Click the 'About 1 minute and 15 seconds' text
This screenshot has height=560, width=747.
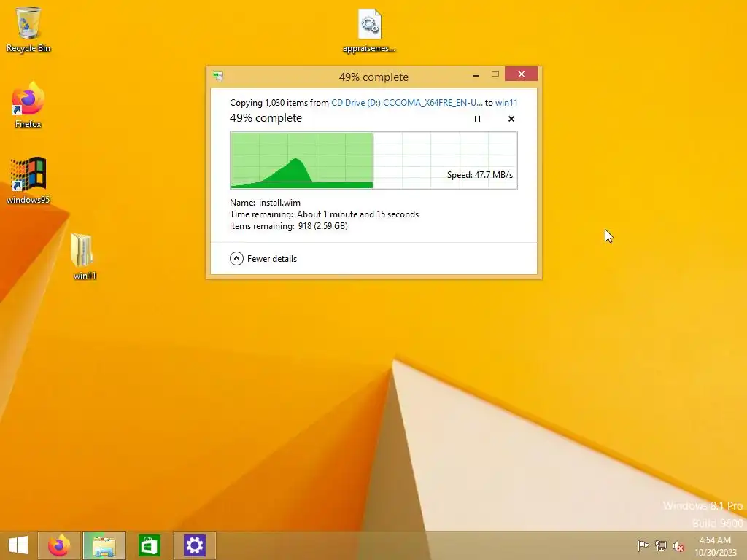(x=357, y=214)
